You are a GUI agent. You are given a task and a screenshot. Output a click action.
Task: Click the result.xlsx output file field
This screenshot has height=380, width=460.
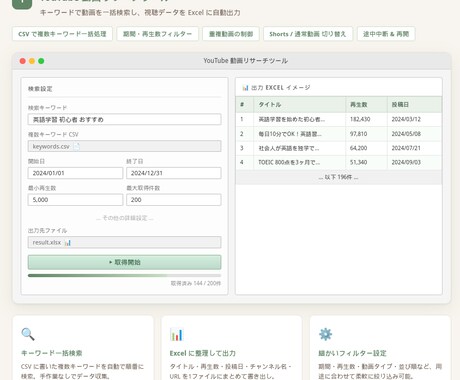pyautogui.click(x=124, y=242)
